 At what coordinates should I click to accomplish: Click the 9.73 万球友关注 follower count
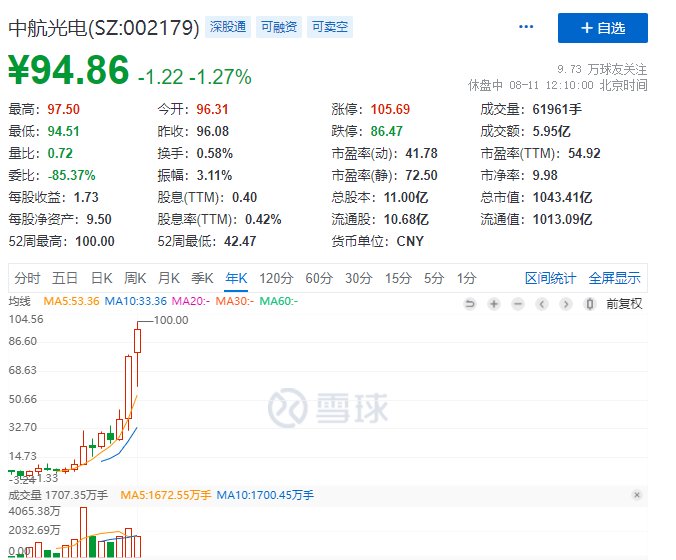tap(602, 69)
